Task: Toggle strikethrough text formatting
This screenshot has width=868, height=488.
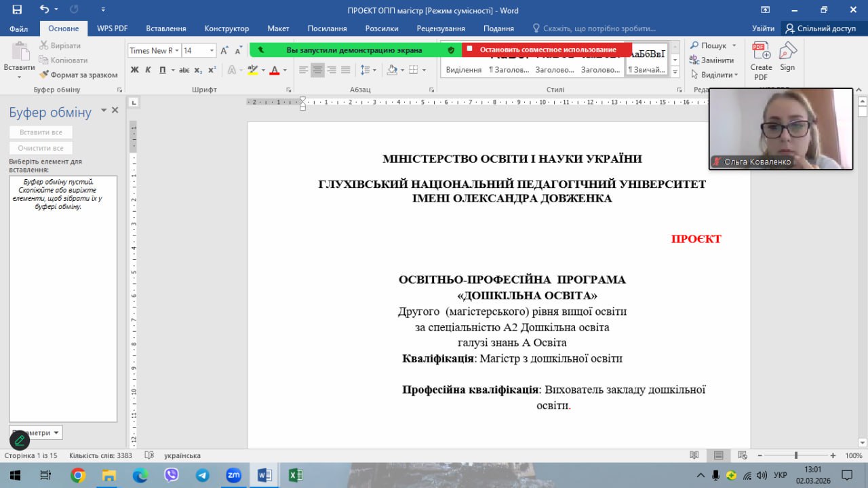Action: pyautogui.click(x=184, y=70)
